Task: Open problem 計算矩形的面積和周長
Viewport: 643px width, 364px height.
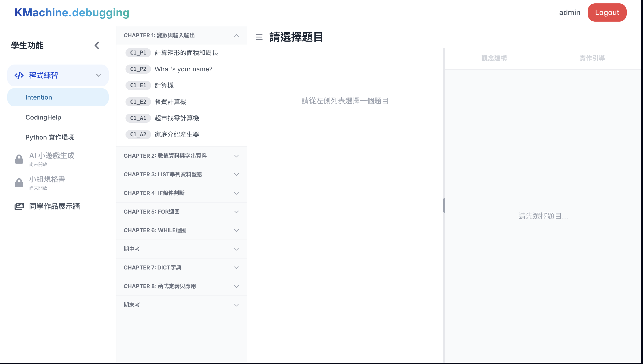Action: point(186,53)
